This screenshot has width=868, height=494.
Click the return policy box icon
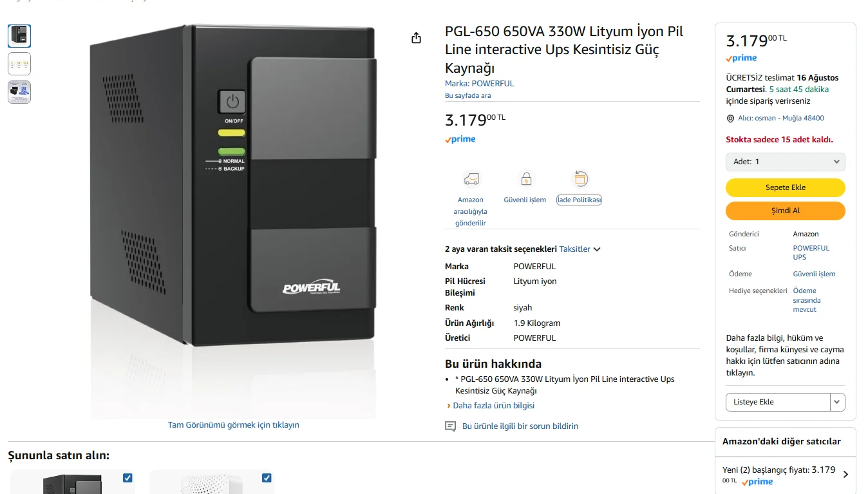(580, 178)
